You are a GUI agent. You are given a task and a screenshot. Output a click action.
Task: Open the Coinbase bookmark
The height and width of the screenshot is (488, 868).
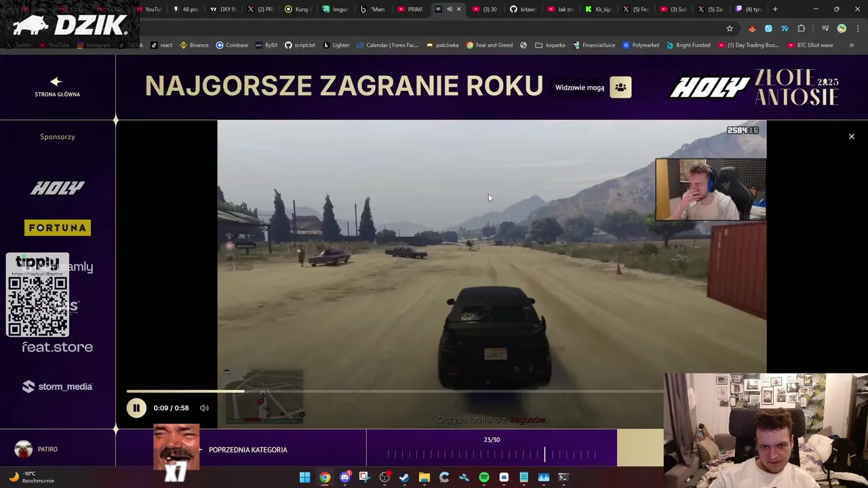coord(231,45)
